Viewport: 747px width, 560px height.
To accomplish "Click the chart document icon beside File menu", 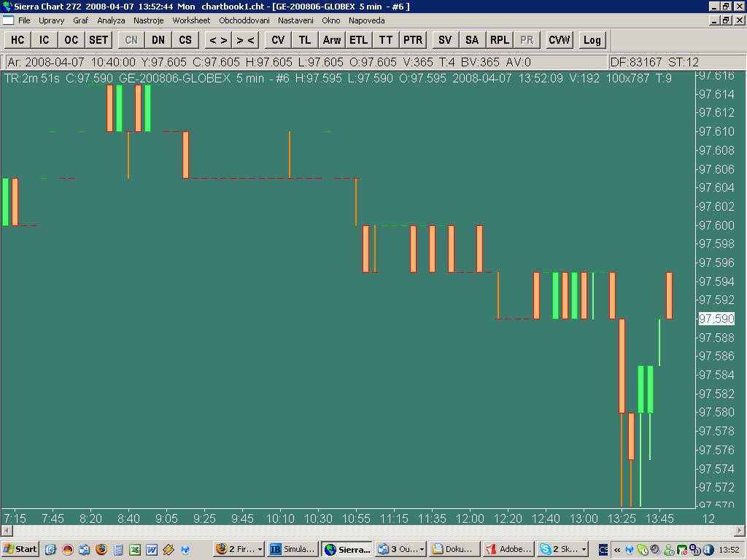I will tap(8, 20).
